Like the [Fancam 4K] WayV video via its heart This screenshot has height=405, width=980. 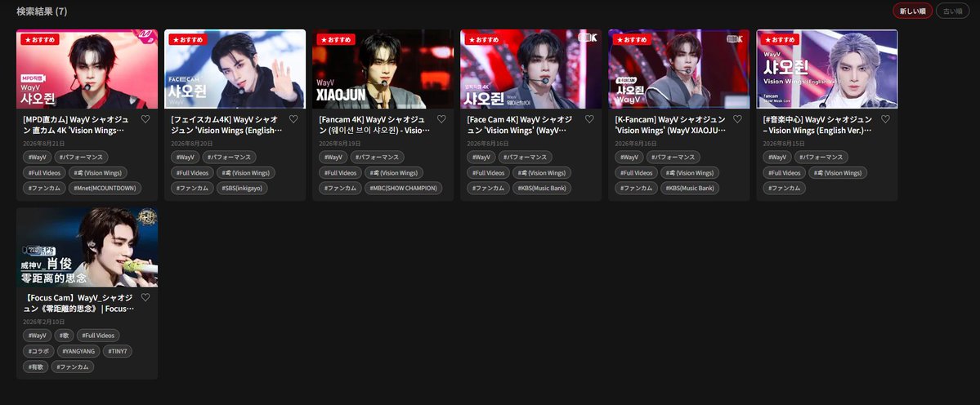(441, 119)
